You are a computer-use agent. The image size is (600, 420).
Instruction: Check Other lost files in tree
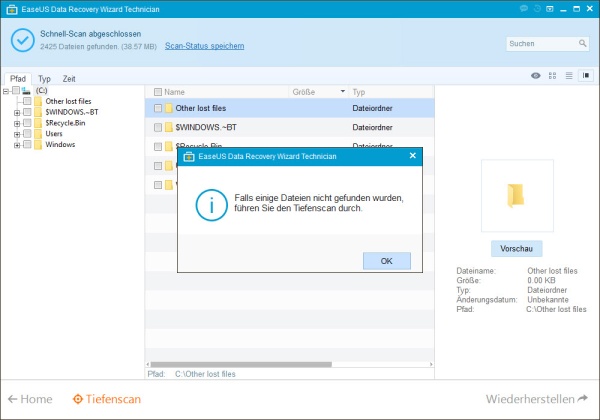point(27,101)
